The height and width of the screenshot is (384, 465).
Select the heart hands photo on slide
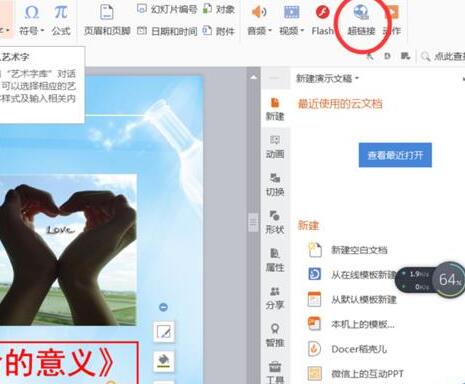68,250
